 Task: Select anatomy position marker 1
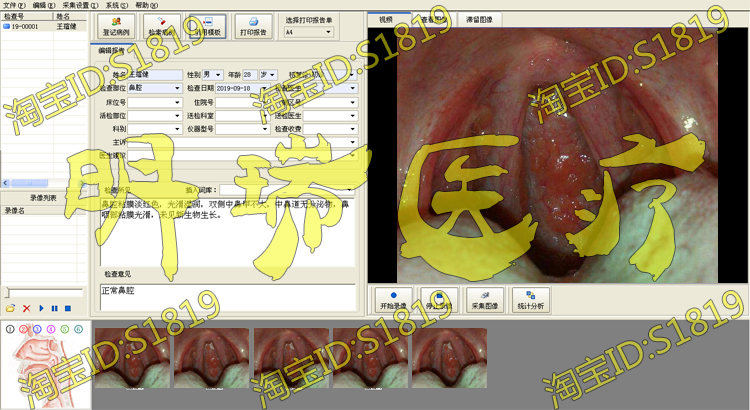click(10, 329)
